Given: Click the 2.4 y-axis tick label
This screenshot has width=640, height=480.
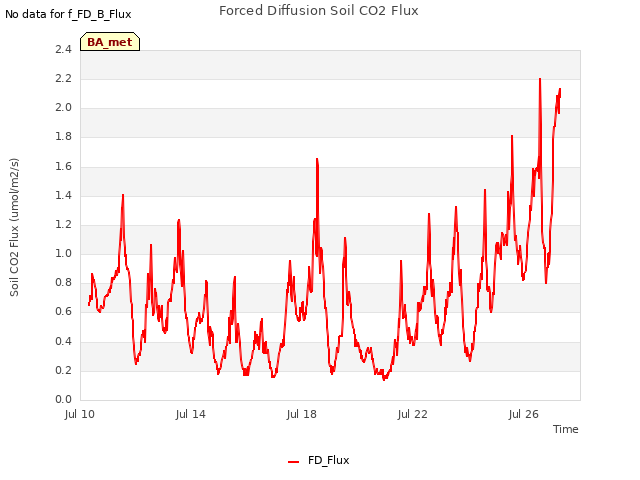Looking at the screenshot, I should coord(63,49).
